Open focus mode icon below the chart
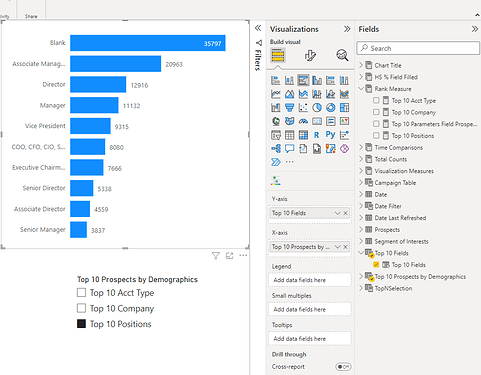This screenshot has height=375, width=481. point(229,256)
